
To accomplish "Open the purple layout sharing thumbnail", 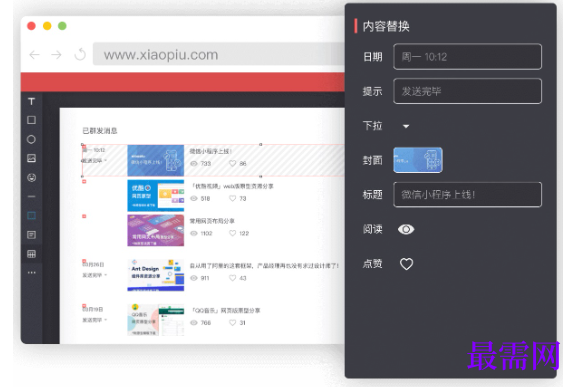I will tap(155, 230).
